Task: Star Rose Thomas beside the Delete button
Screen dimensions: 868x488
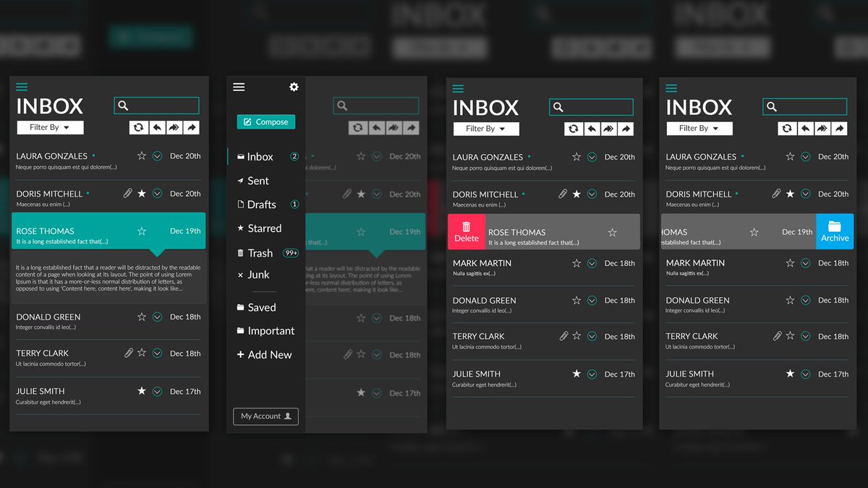Action: [x=613, y=232]
